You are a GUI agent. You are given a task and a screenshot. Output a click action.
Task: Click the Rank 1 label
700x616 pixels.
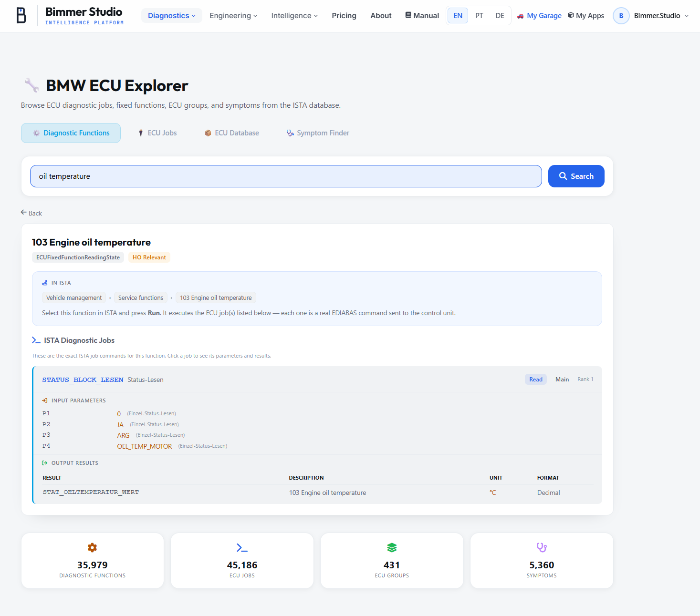[x=585, y=380]
